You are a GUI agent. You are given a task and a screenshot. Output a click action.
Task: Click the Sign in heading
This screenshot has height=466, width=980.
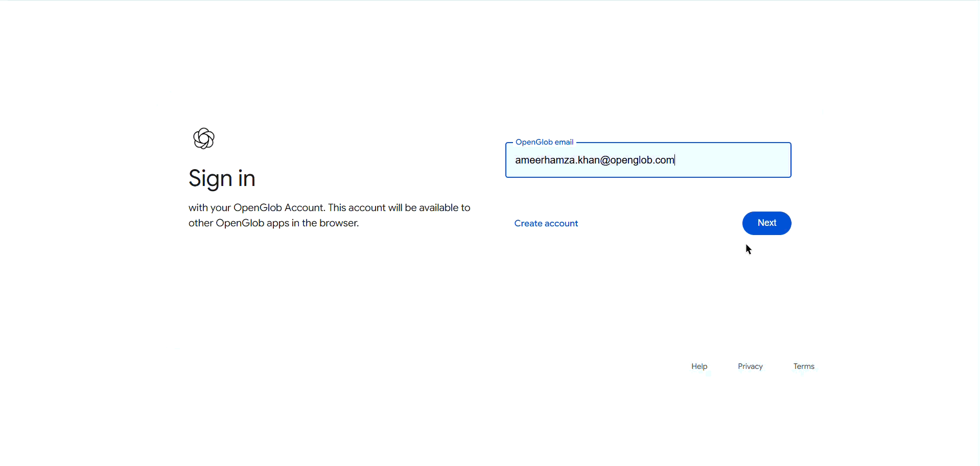(x=221, y=178)
